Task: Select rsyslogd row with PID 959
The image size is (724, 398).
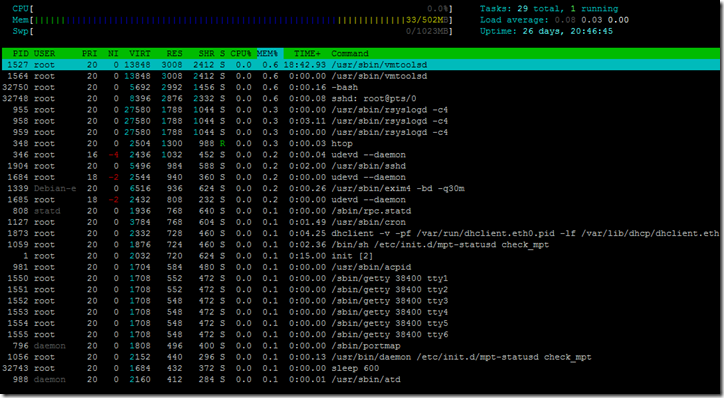Action: [361, 132]
